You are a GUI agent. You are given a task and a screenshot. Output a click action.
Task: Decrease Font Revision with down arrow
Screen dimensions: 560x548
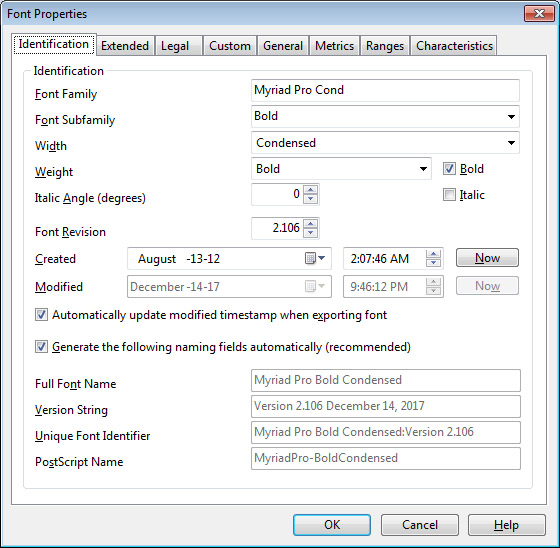[x=310, y=233]
